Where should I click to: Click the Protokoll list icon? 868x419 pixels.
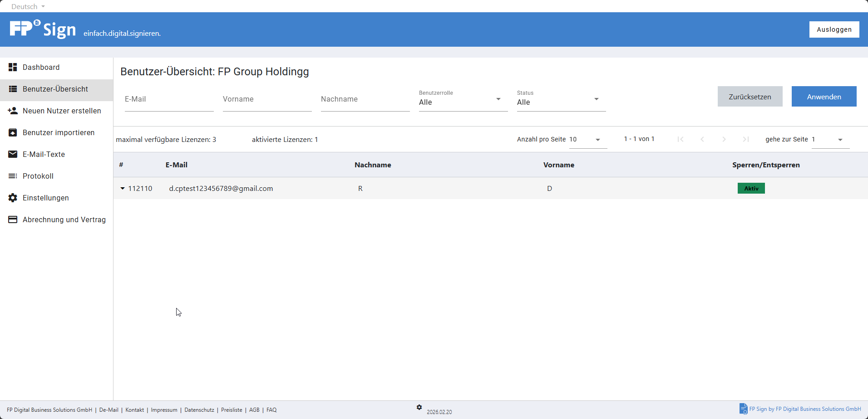click(13, 176)
